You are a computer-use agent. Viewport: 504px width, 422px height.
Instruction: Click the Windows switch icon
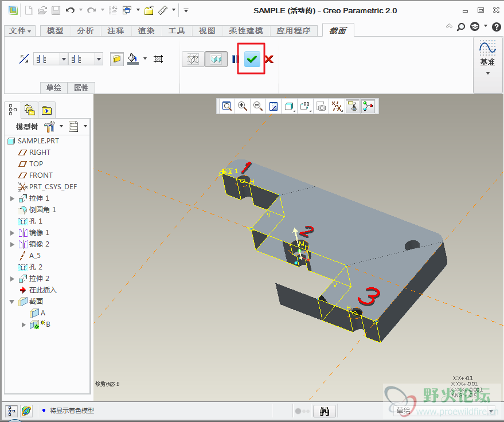[x=127, y=10]
